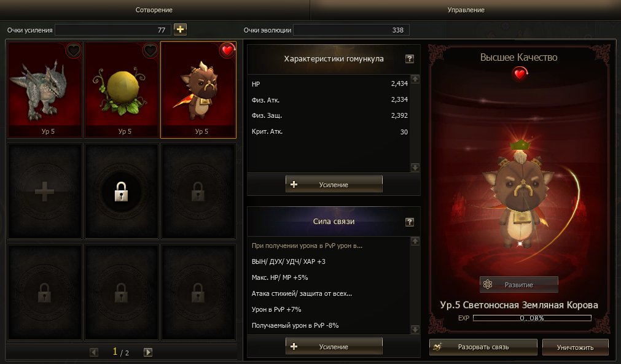The height and width of the screenshot is (364, 621).
Task: Toggle the red heart on the cow card
Action: coord(227,51)
